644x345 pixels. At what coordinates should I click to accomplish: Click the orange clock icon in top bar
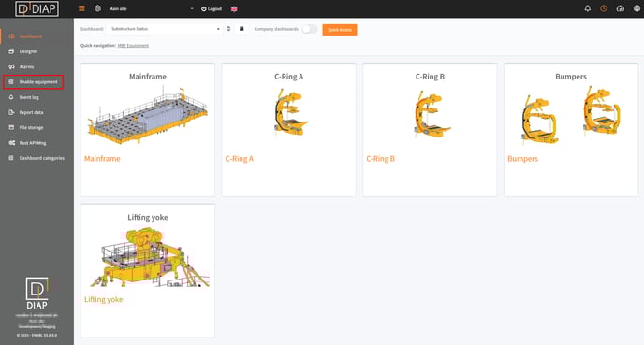pos(604,8)
